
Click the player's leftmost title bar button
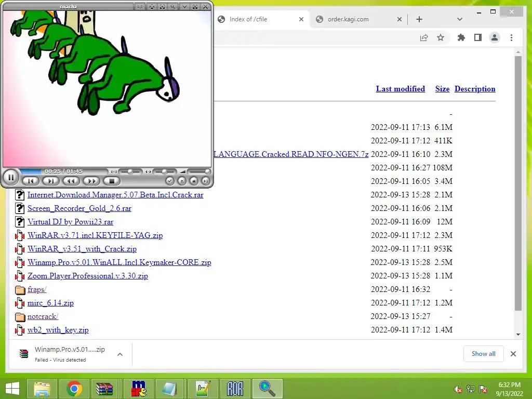139,6
